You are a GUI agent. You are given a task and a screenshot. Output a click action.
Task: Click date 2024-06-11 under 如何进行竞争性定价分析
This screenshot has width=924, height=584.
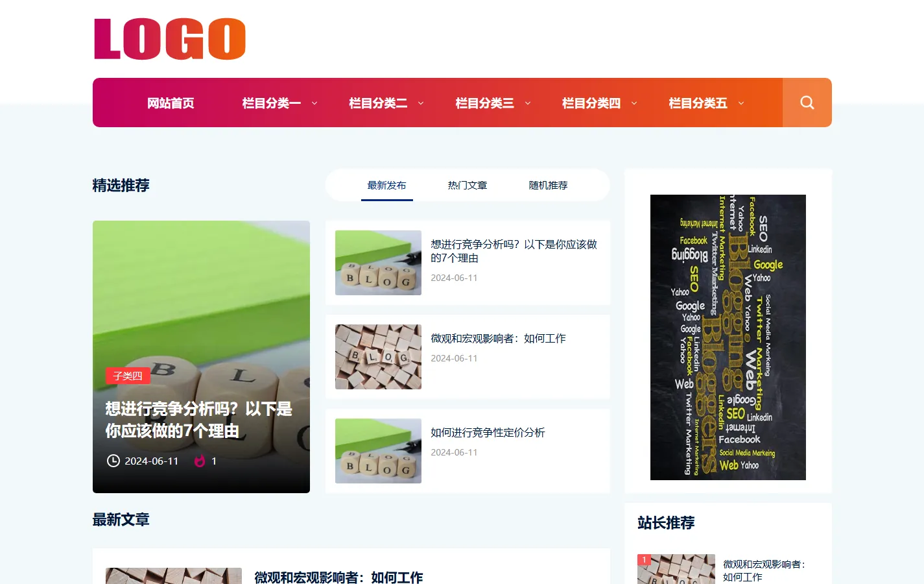(454, 452)
